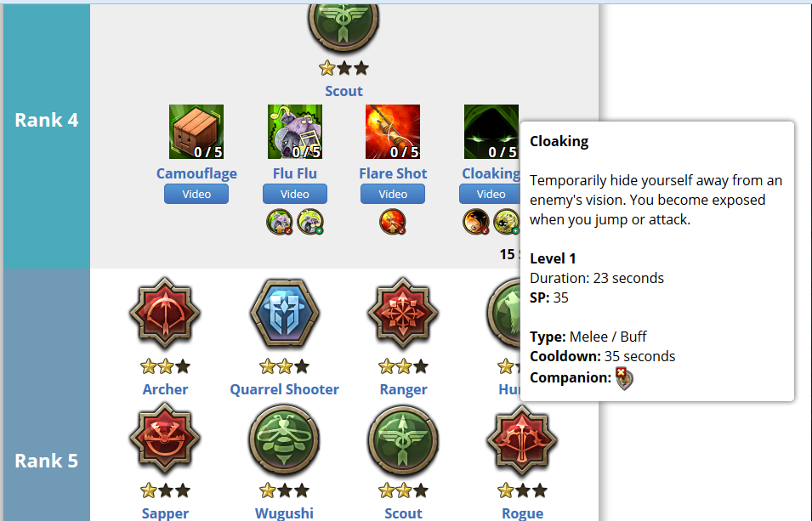The height and width of the screenshot is (521, 812).
Task: Choose the Archer class emblem
Action: coord(165,314)
